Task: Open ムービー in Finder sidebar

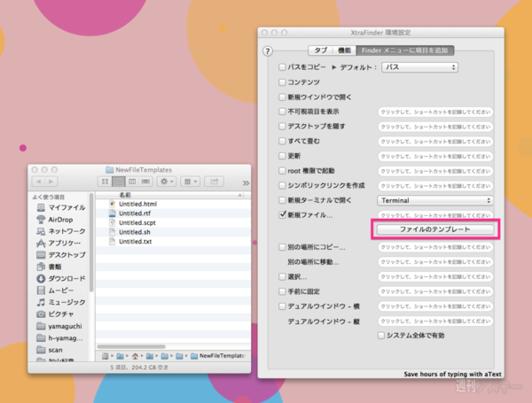Action: 55,291
